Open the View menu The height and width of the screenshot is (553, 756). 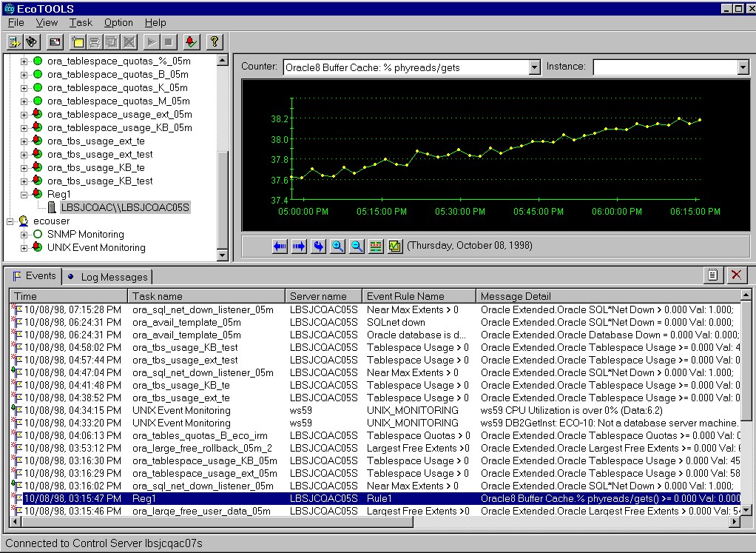coord(47,23)
